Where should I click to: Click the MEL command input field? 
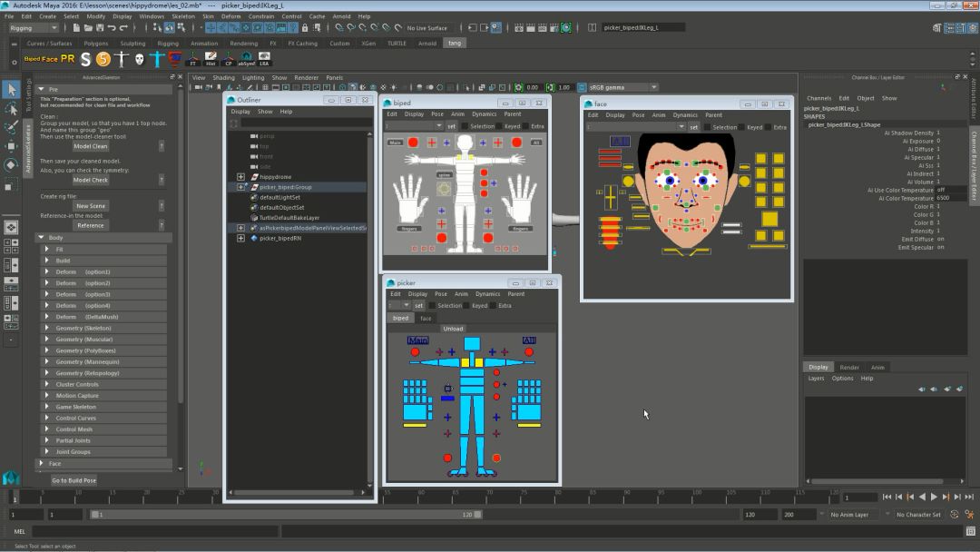pos(154,531)
